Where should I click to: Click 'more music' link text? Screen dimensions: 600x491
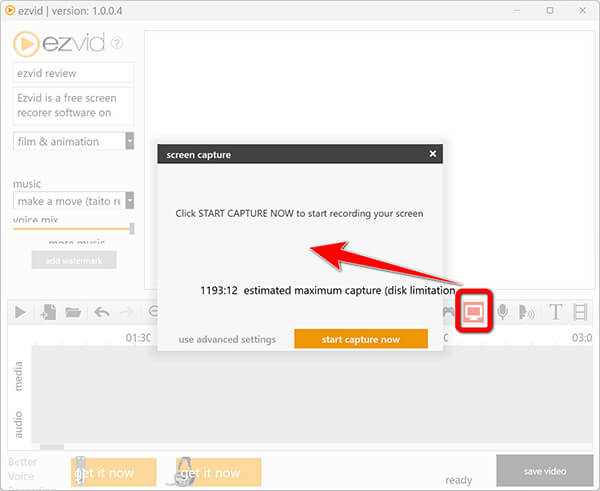click(x=77, y=242)
